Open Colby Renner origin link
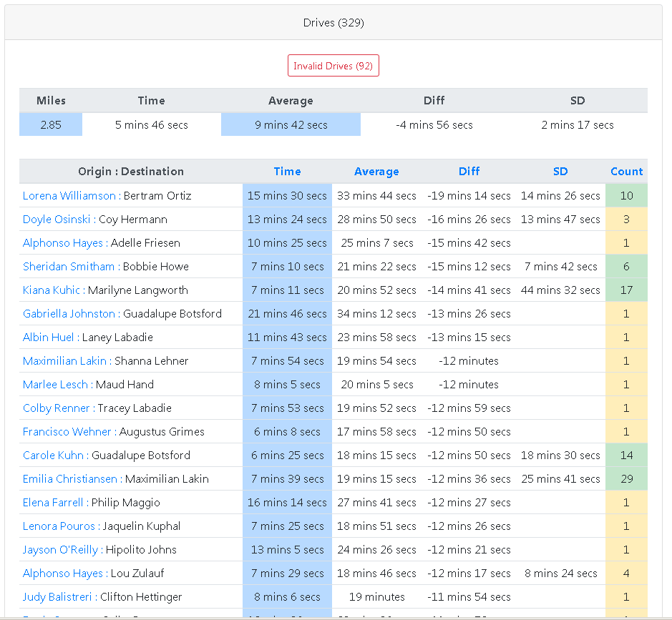Screen dimensions: 672x620 57,408
